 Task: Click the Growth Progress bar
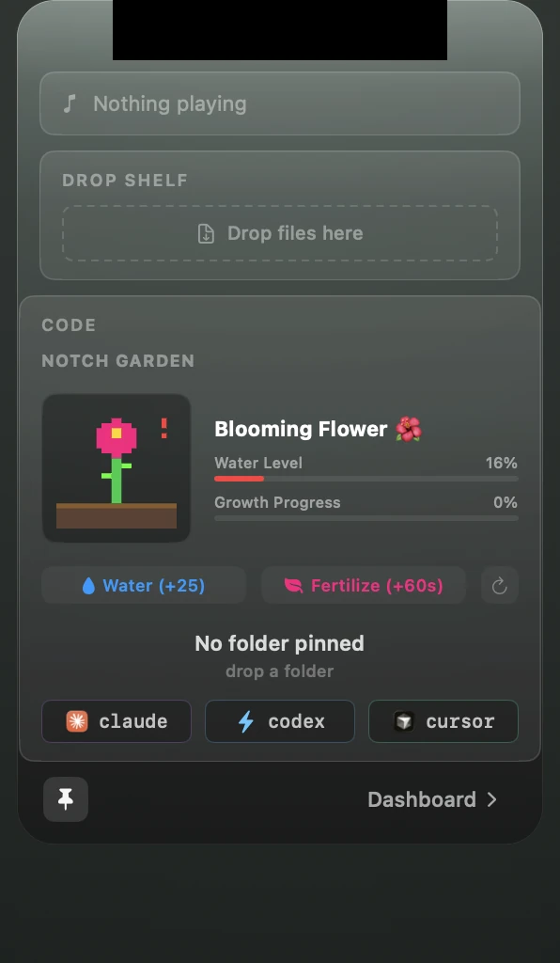366,518
